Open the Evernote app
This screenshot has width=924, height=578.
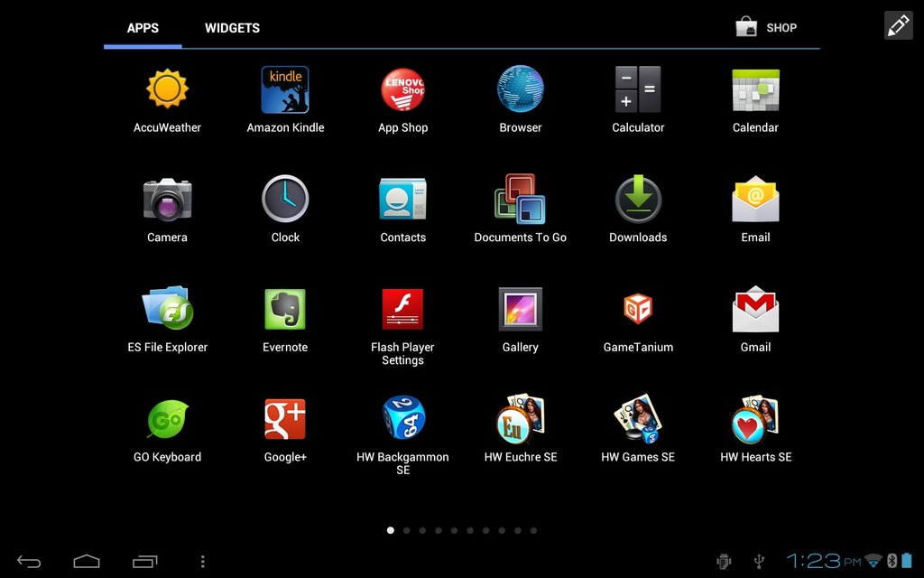(x=285, y=309)
